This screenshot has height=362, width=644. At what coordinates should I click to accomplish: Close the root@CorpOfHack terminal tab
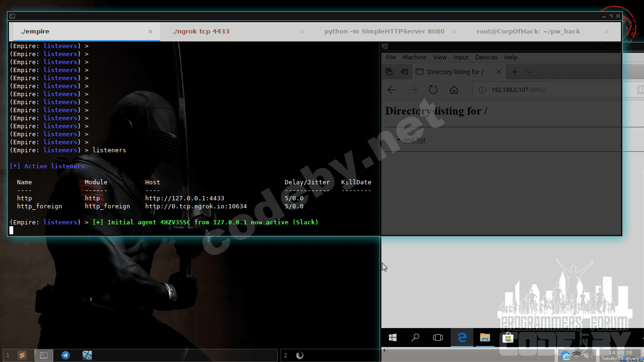607,32
